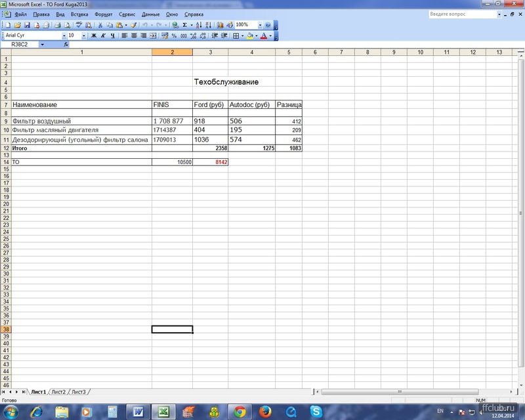
Task: Decrease decimal places
Action: click(203, 35)
